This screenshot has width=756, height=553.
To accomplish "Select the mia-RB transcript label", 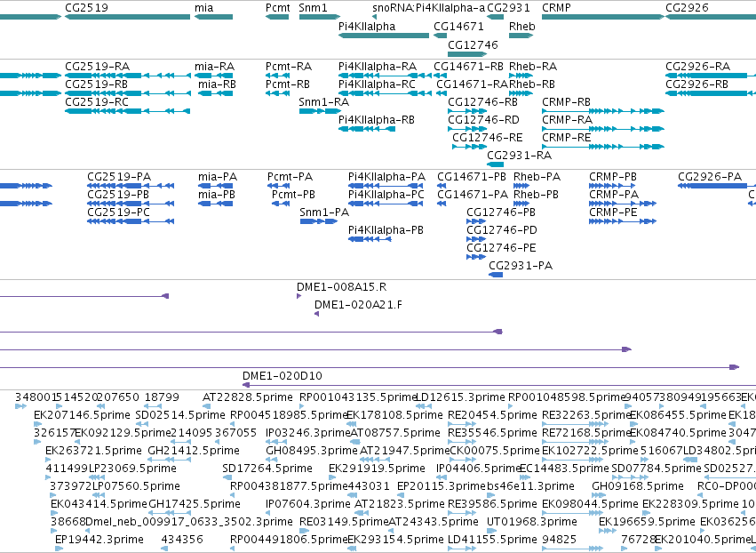I will 217,84.
